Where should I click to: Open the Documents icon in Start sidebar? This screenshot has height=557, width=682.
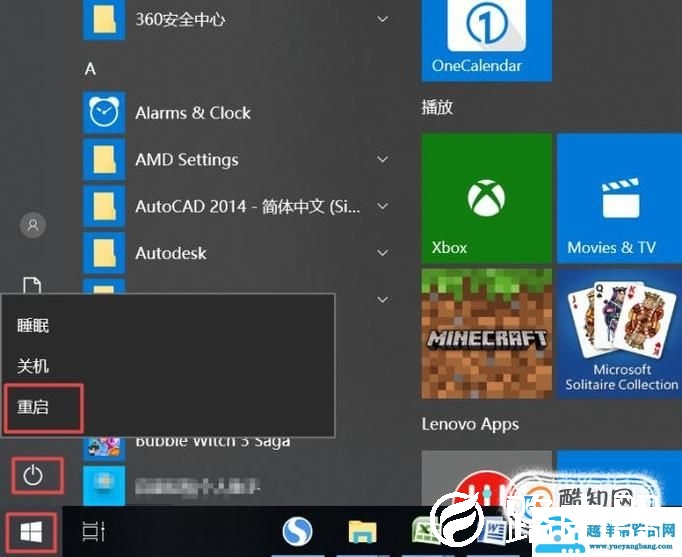coord(32,285)
